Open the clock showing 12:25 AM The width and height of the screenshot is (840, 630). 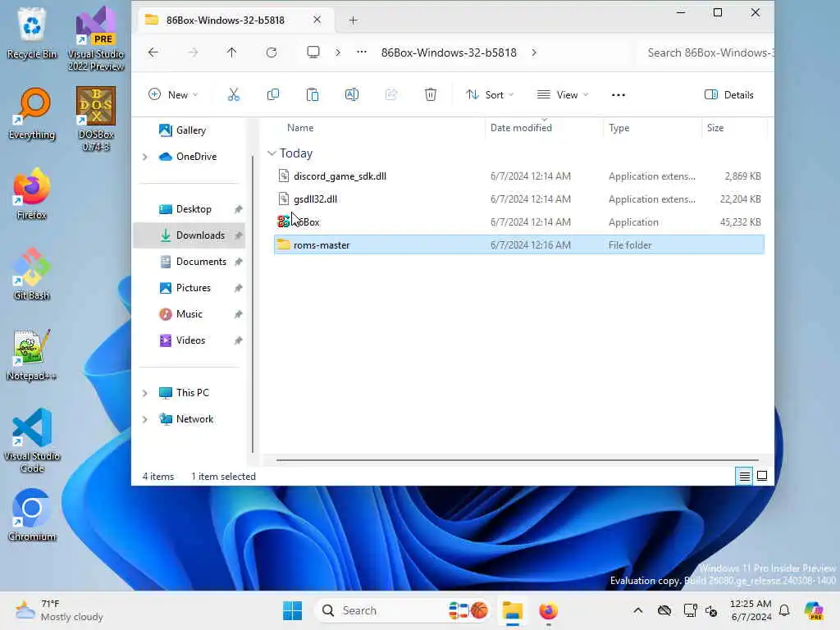pyautogui.click(x=751, y=610)
